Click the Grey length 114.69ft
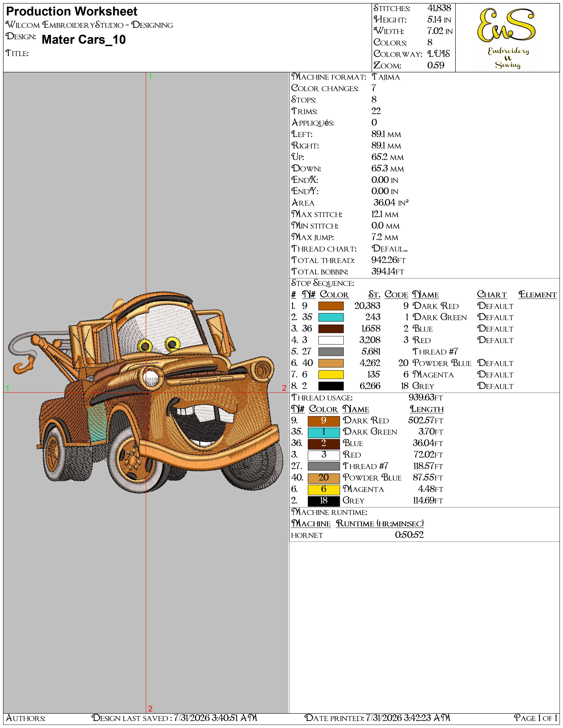Screen dimensions: 563x728 (x=428, y=500)
